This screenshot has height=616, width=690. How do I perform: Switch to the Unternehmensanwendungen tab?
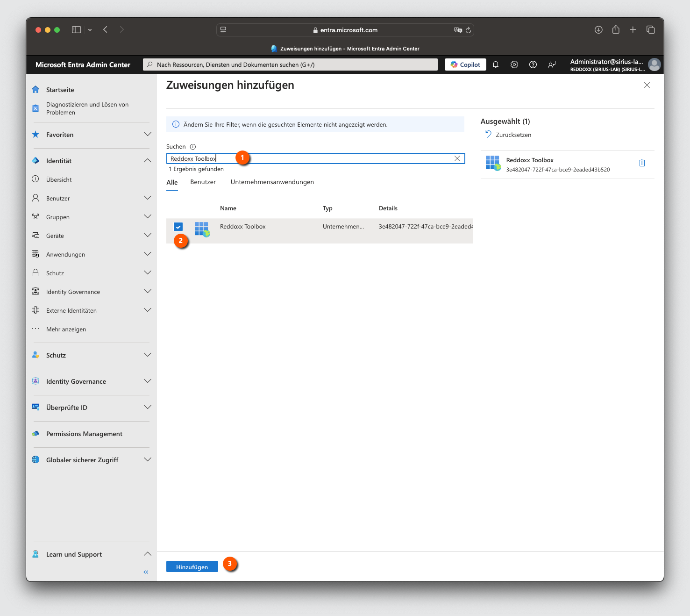click(272, 182)
